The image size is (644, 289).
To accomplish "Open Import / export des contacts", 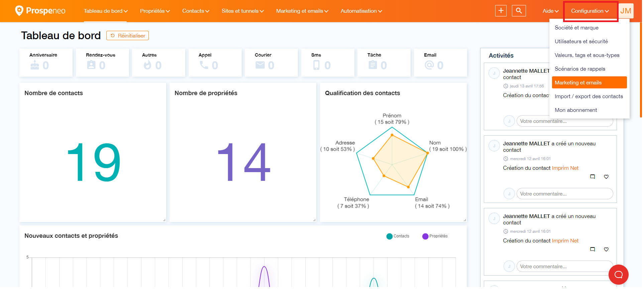I will [x=589, y=96].
